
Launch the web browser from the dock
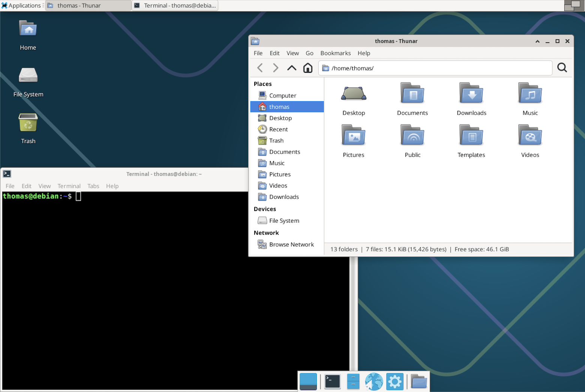tap(374, 382)
